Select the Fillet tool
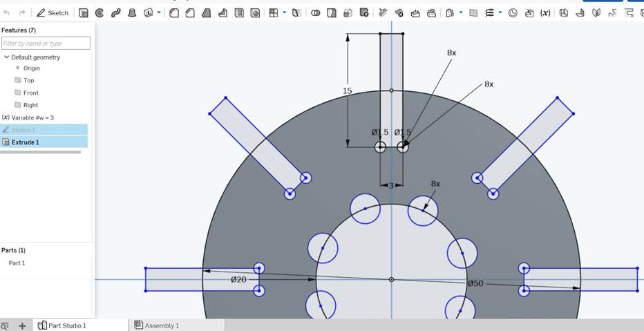 coord(174,12)
